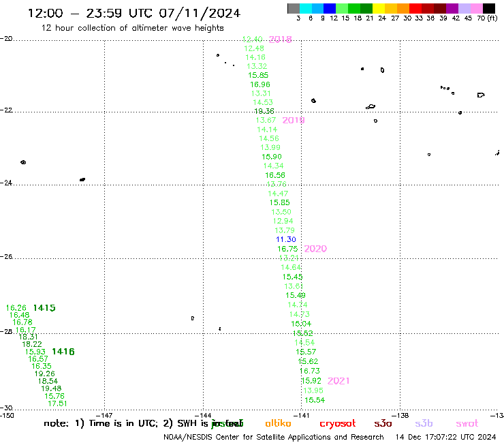Select the 19.48 wave height reading
504x443 pixels.
pyautogui.click(x=51, y=388)
